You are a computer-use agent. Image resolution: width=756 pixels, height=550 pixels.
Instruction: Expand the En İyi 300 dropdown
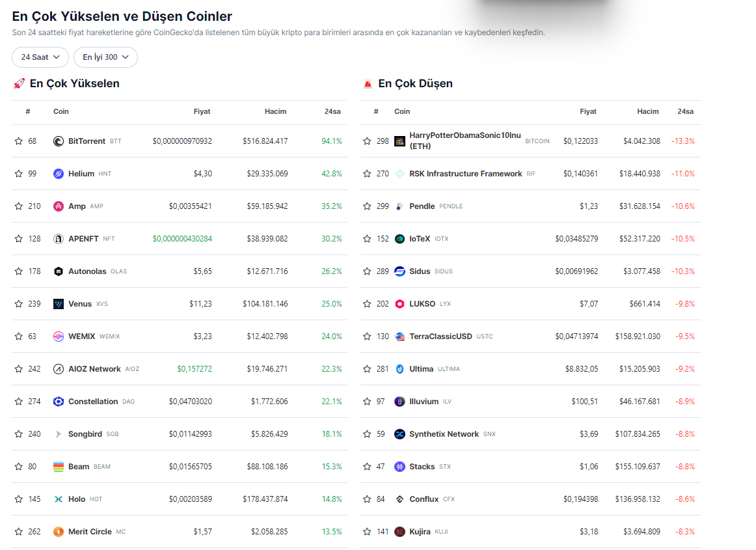click(105, 57)
